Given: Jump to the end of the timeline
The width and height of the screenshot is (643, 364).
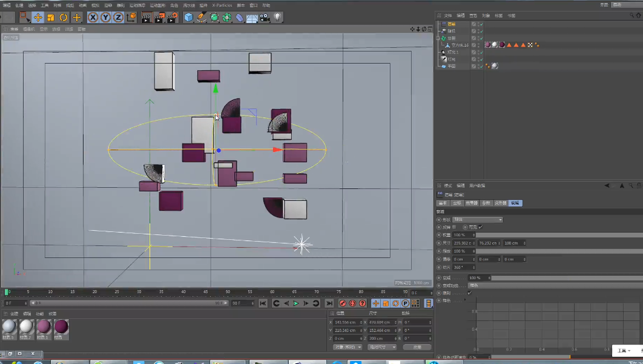Looking at the screenshot, I should pos(329,303).
